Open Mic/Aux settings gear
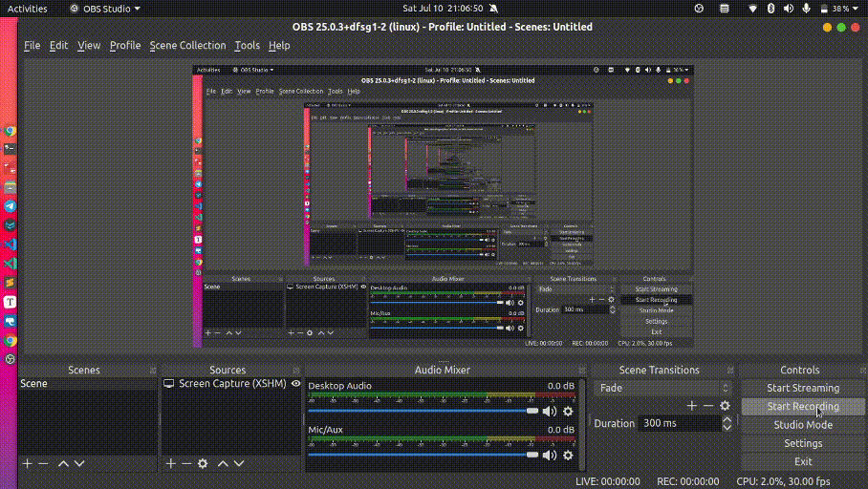The width and height of the screenshot is (868, 489). coord(568,455)
